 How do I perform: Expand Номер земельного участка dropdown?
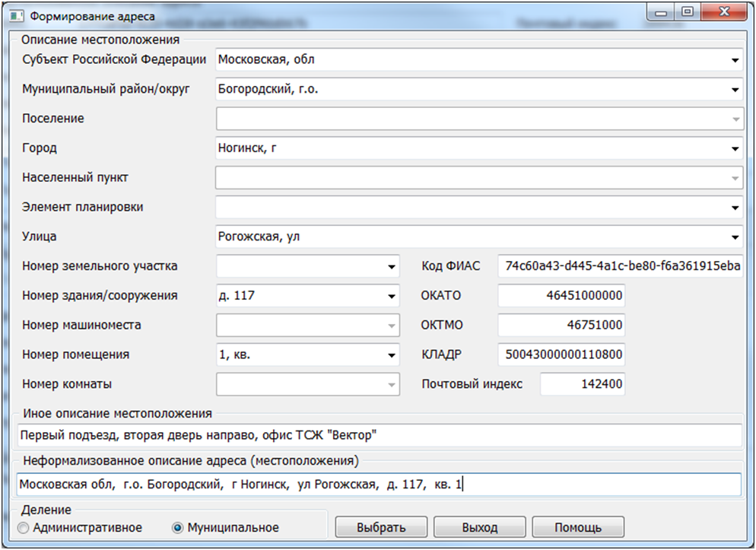392,267
